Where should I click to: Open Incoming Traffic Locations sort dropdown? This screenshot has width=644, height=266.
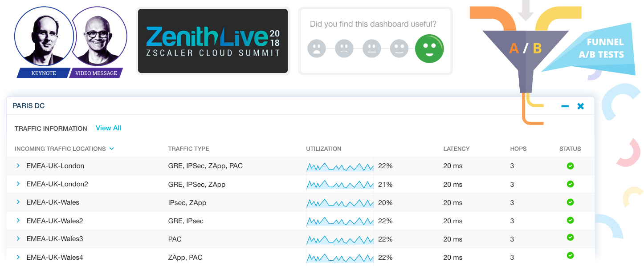pyautogui.click(x=112, y=149)
